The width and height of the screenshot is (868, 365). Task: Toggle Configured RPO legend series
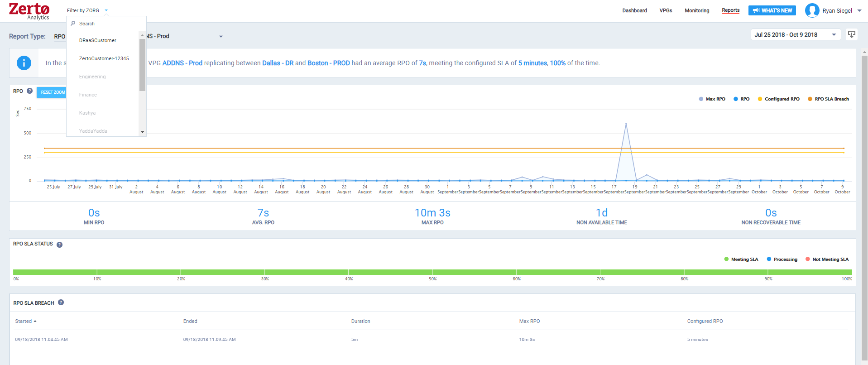(x=778, y=99)
